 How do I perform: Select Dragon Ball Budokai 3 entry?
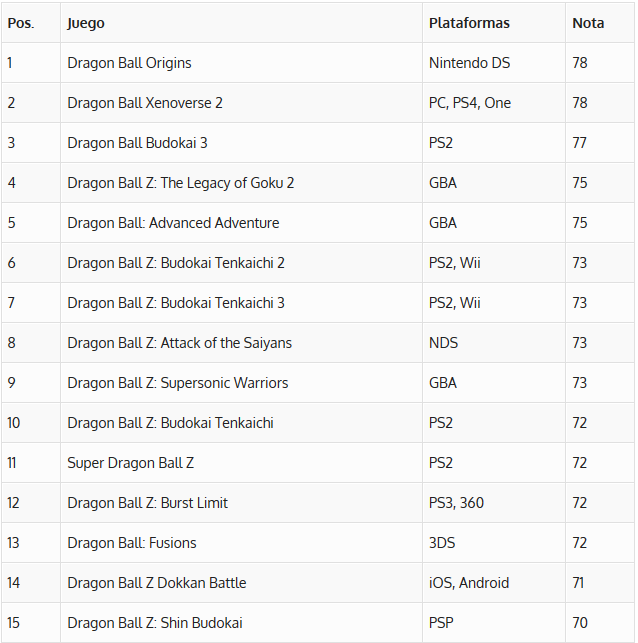click(137, 143)
